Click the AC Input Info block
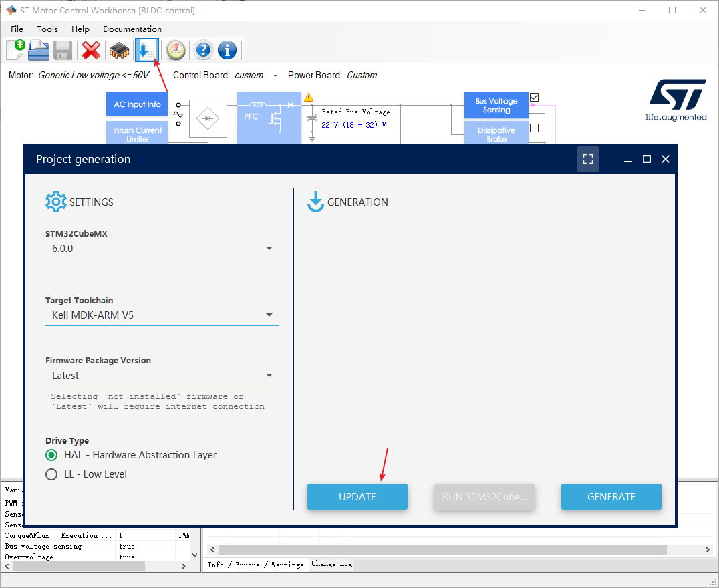Screen dimensions: 719x588 click(x=137, y=104)
